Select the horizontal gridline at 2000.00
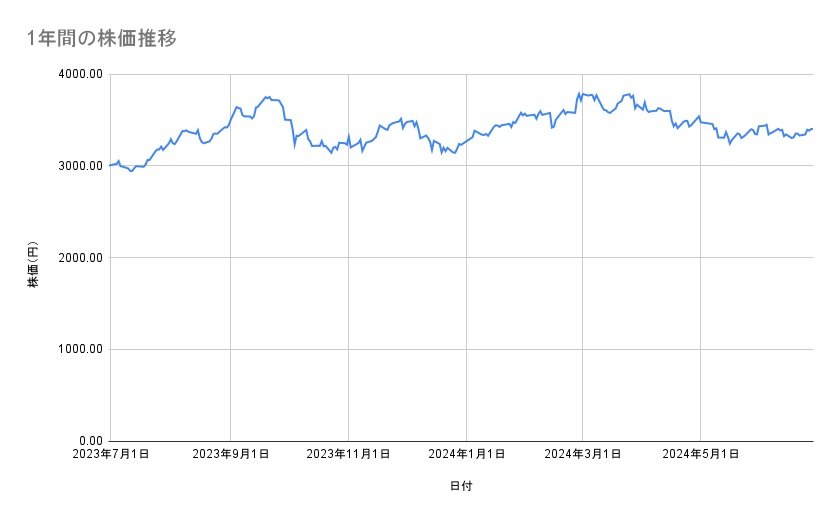 [400, 258]
